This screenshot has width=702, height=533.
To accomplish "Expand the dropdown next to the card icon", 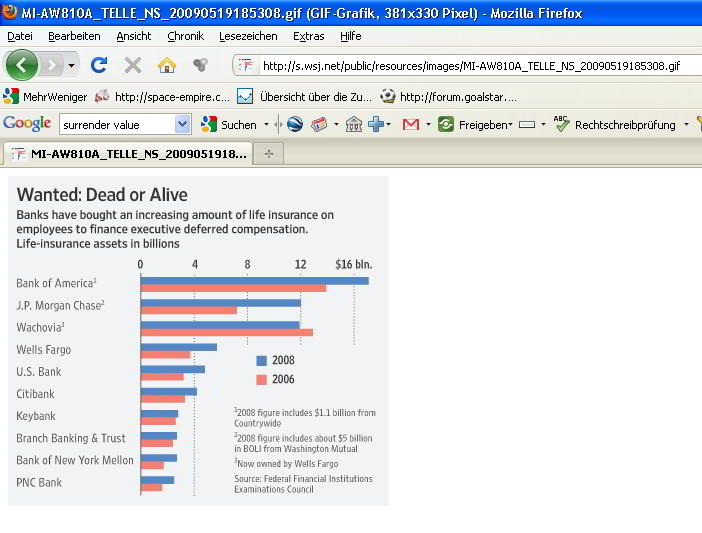I will pyautogui.click(x=336, y=124).
